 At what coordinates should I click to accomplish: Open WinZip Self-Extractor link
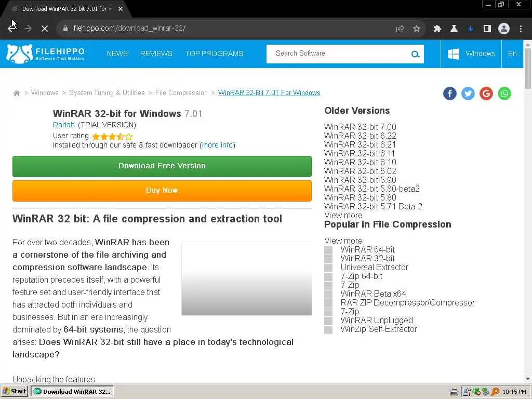[379, 329]
